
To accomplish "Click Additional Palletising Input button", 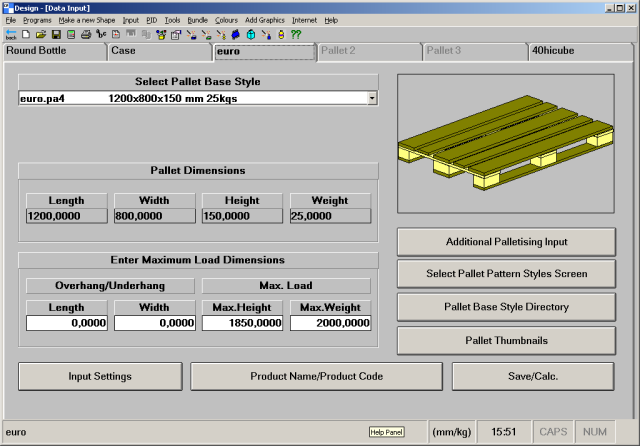I will coord(506,242).
